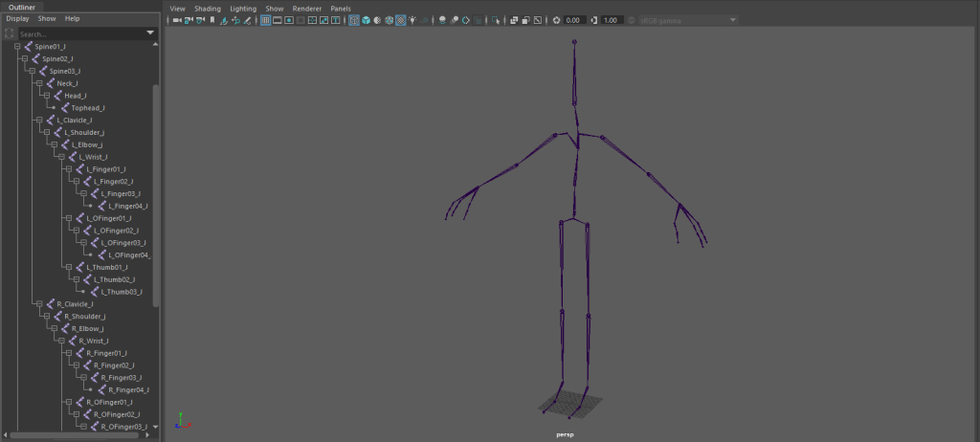Click the joint icon beside Head_J
The image size is (980, 442).
[x=56, y=96]
